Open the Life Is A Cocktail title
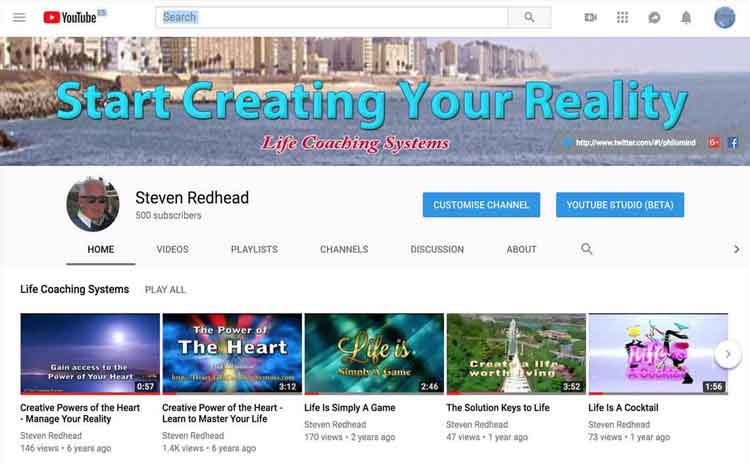This screenshot has width=750, height=464. 623,408
